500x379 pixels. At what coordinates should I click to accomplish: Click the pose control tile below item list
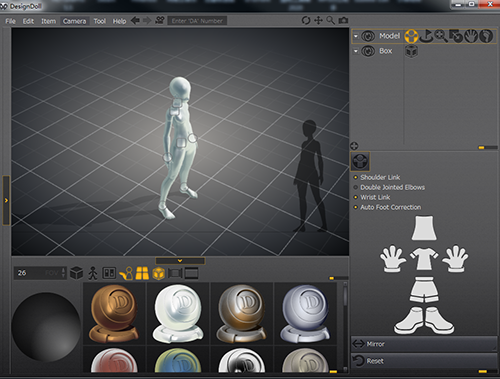[360, 161]
